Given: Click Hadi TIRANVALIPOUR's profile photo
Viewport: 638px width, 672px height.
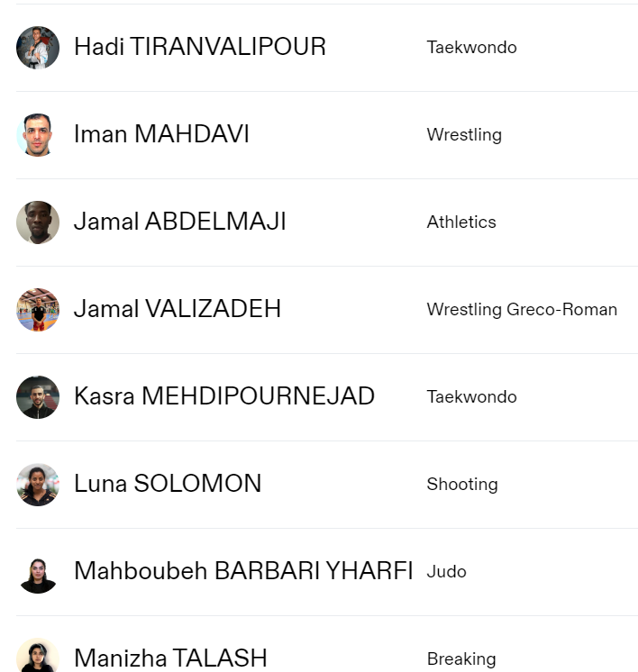Looking at the screenshot, I should pyautogui.click(x=38, y=48).
